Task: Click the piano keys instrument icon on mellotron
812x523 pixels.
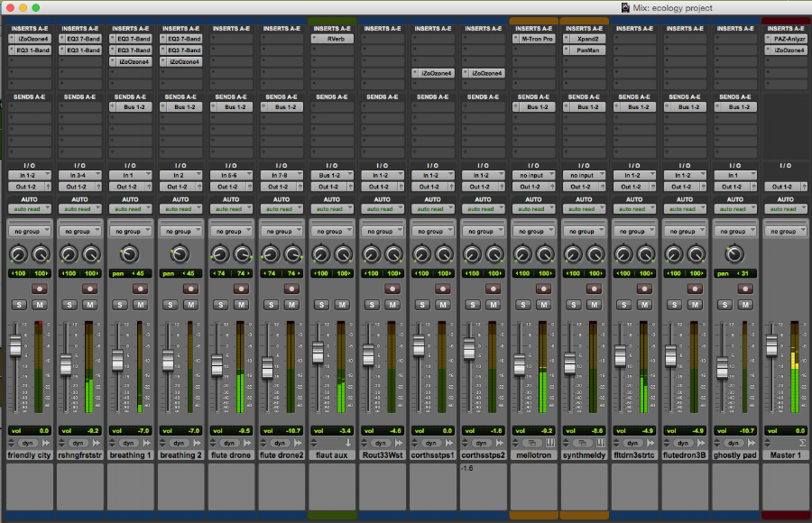Action: [550, 444]
